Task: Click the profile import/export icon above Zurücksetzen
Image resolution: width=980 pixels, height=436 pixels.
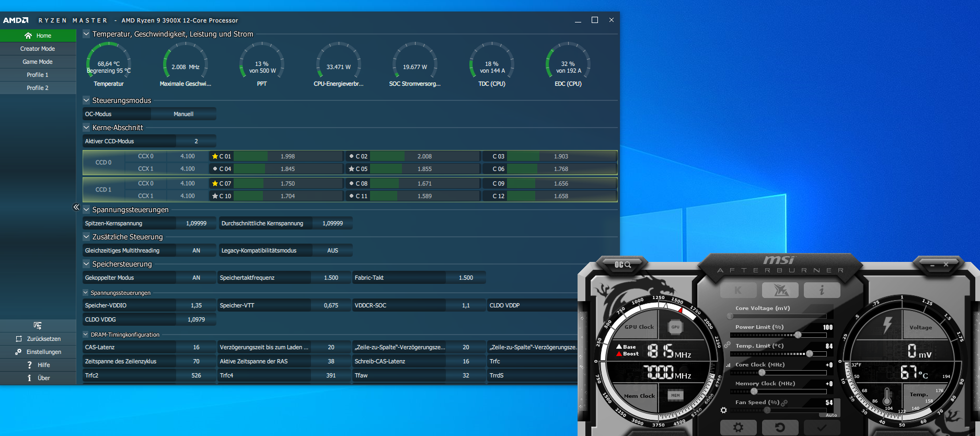Action: (37, 326)
